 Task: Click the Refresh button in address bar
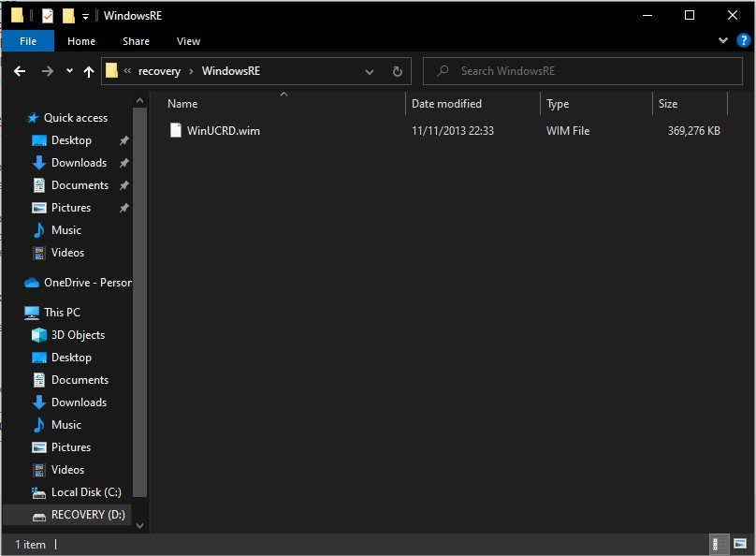click(398, 71)
